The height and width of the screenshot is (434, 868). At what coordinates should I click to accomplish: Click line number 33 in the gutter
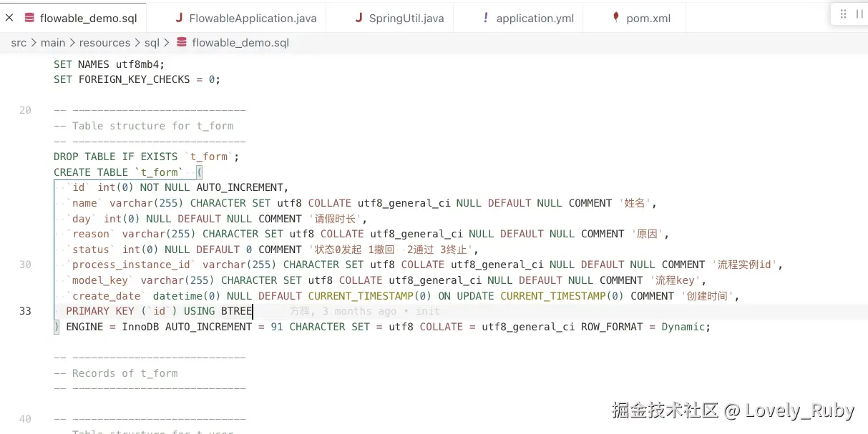click(25, 311)
